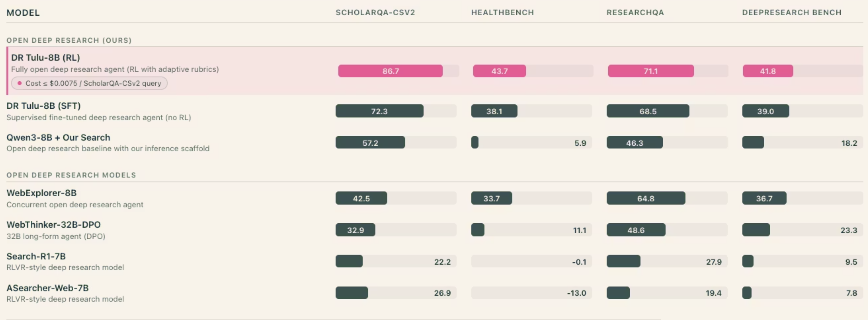Screen dimensions: 868x320
Task: Click the Cost ≤ $0.0075 badge
Action: click(x=89, y=83)
